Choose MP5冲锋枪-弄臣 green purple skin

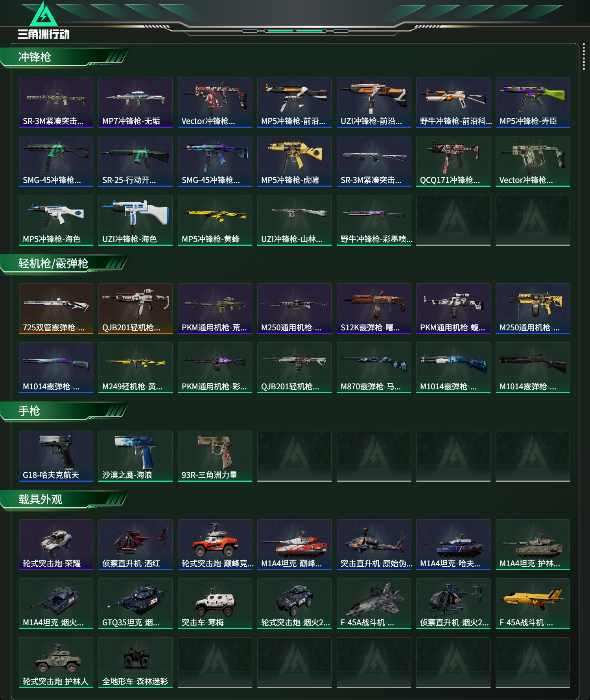coord(533,102)
